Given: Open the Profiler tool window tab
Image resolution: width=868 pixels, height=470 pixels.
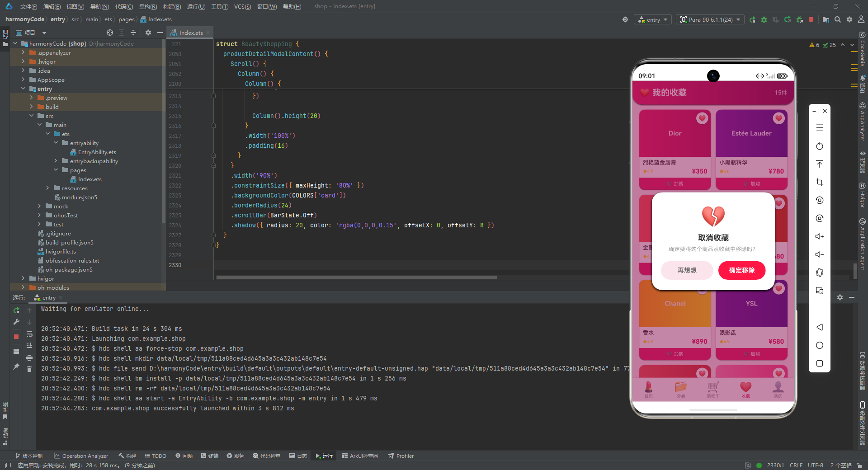Looking at the screenshot, I should pos(401,456).
